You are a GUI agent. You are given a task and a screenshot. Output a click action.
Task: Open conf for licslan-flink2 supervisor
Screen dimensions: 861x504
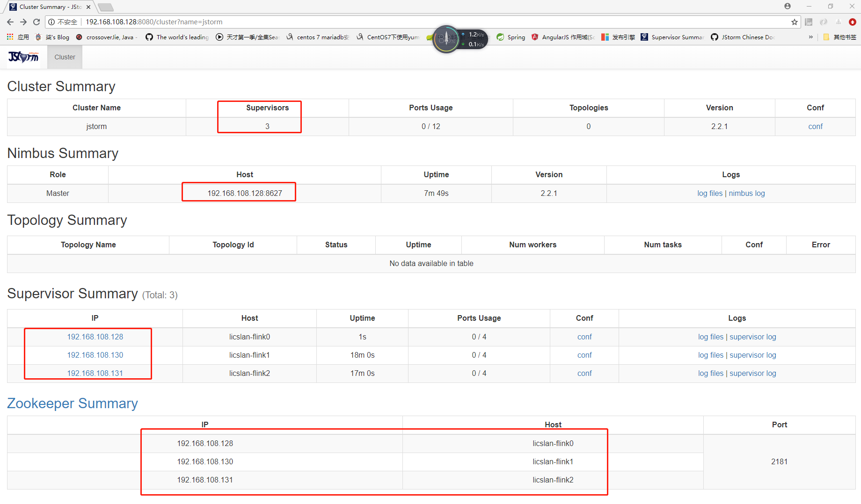coord(584,373)
